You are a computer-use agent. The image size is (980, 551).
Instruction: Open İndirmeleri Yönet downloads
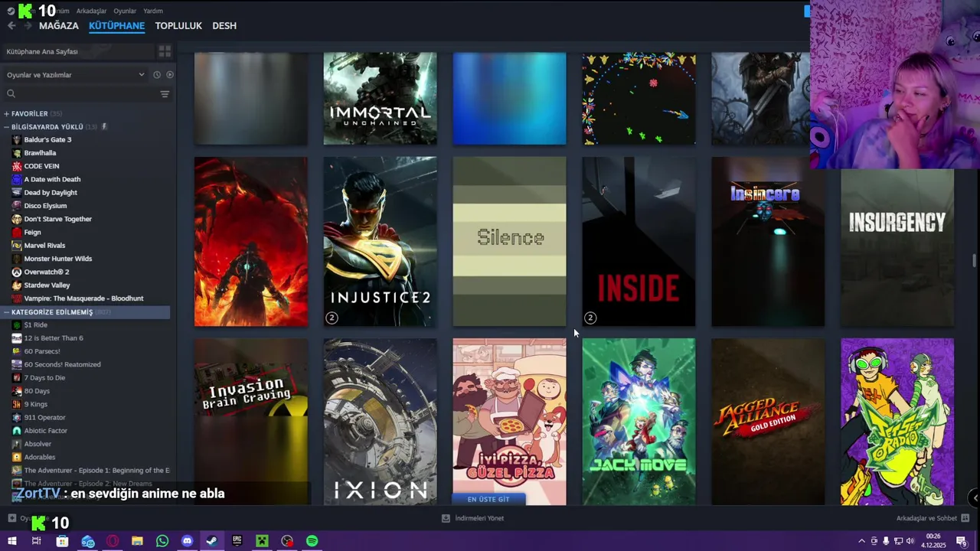(473, 518)
